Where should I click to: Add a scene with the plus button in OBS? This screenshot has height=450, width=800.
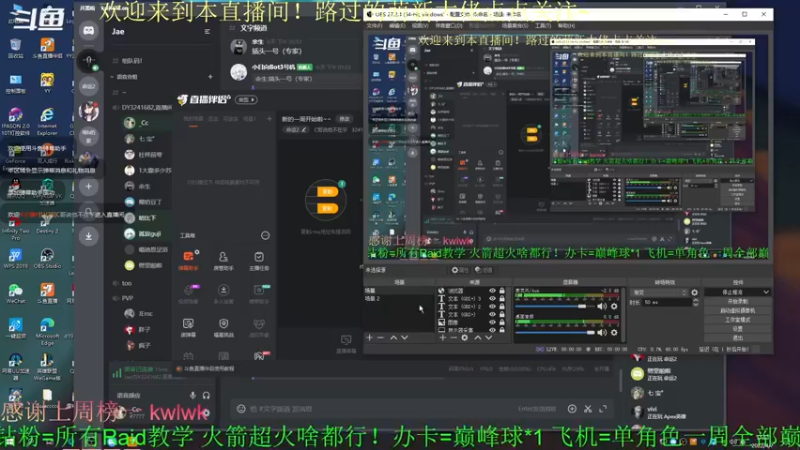pyautogui.click(x=369, y=338)
